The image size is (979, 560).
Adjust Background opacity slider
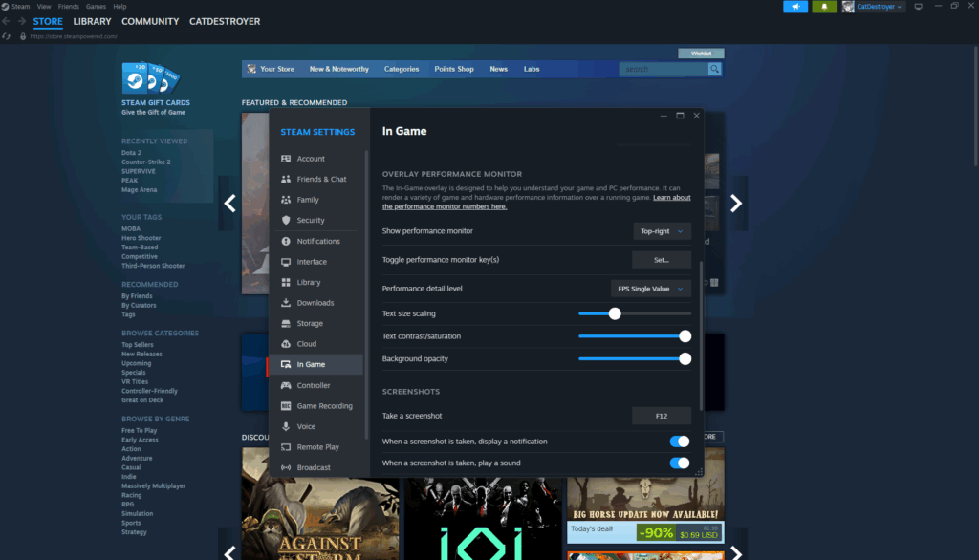[x=635, y=359]
